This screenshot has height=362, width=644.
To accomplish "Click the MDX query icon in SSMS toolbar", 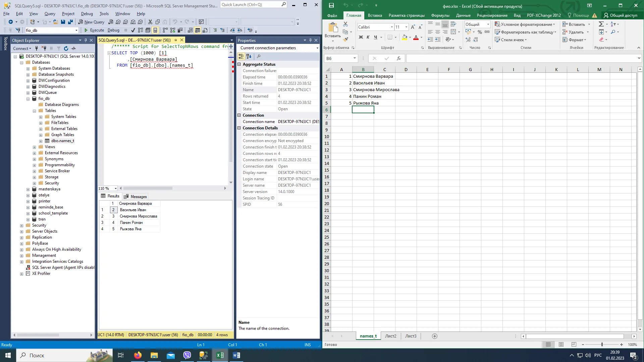I will [x=118, y=22].
